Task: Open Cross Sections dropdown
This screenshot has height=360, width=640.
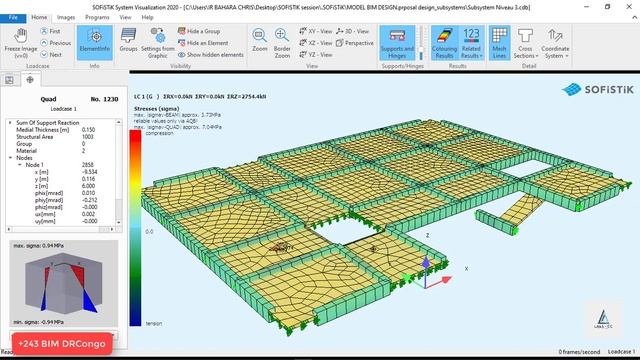Action: [525, 42]
